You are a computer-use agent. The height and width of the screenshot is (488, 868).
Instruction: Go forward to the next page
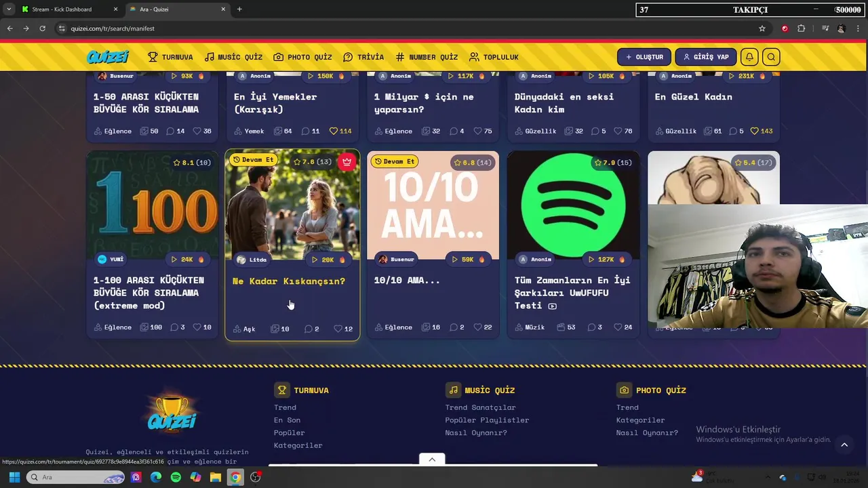[x=26, y=28]
